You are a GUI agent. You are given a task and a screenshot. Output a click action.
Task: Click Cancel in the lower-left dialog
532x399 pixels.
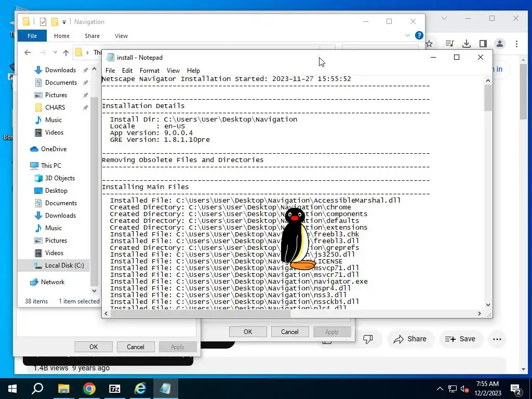[x=136, y=347]
